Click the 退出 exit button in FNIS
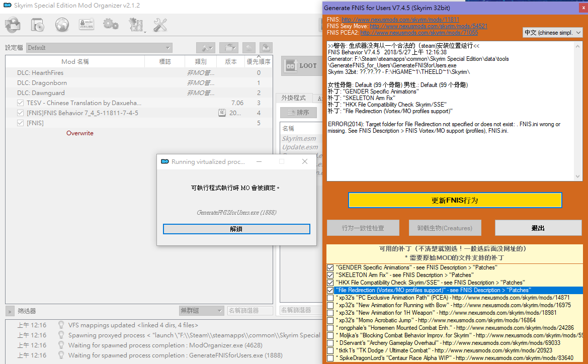 tap(538, 228)
